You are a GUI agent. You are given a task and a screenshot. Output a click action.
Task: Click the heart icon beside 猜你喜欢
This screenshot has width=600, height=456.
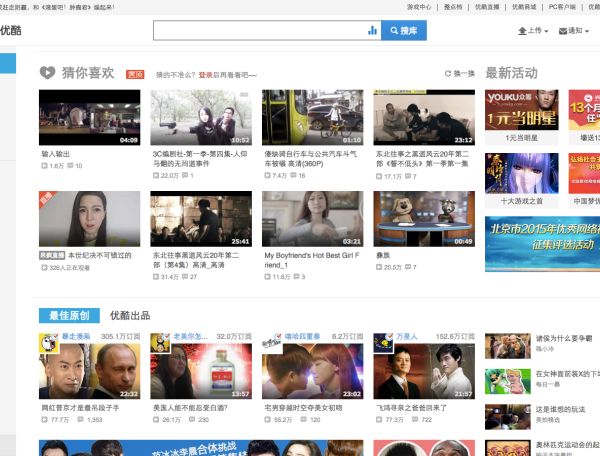(47, 73)
